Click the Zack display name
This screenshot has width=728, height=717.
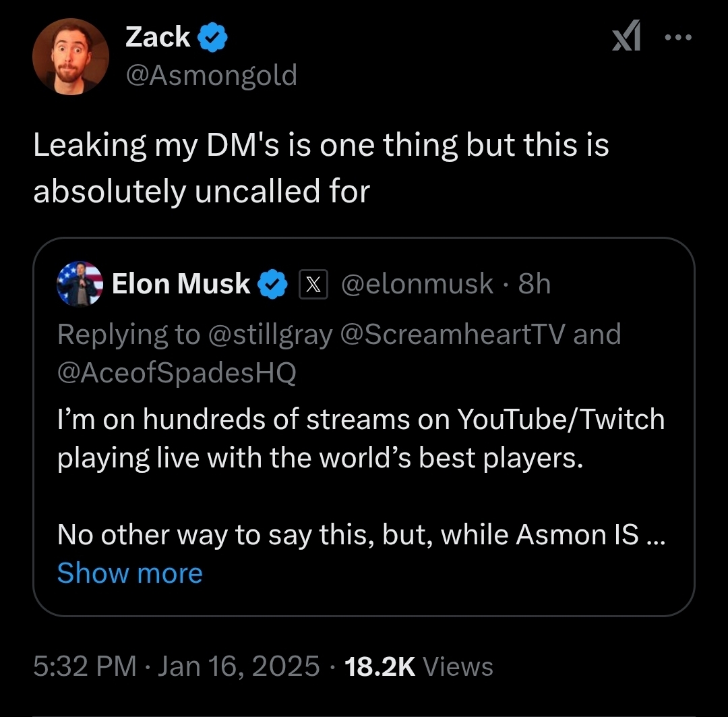[x=158, y=38]
